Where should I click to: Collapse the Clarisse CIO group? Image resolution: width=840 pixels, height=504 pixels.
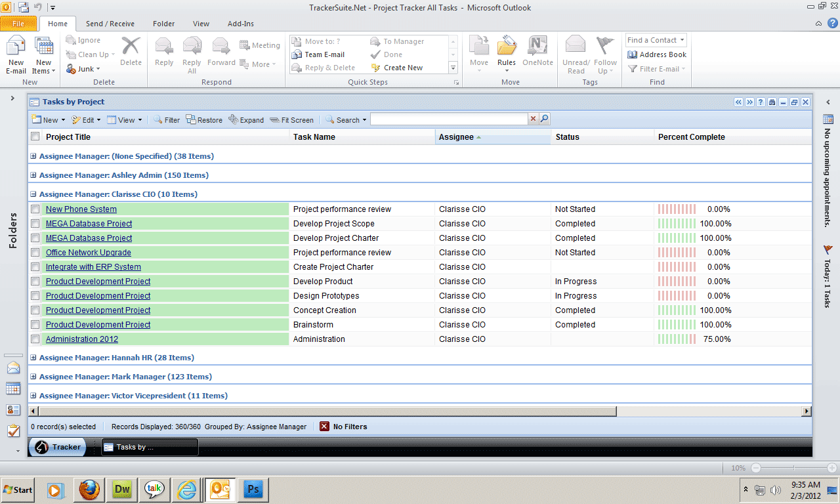pyautogui.click(x=33, y=194)
